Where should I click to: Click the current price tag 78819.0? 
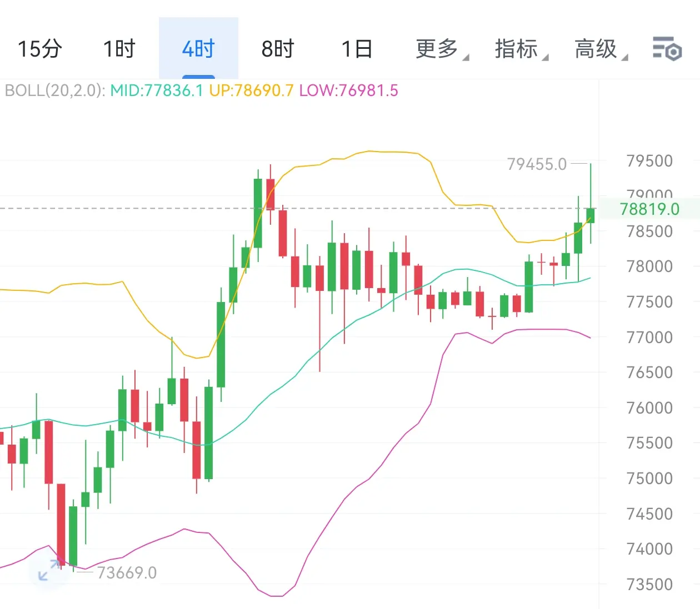(649, 209)
